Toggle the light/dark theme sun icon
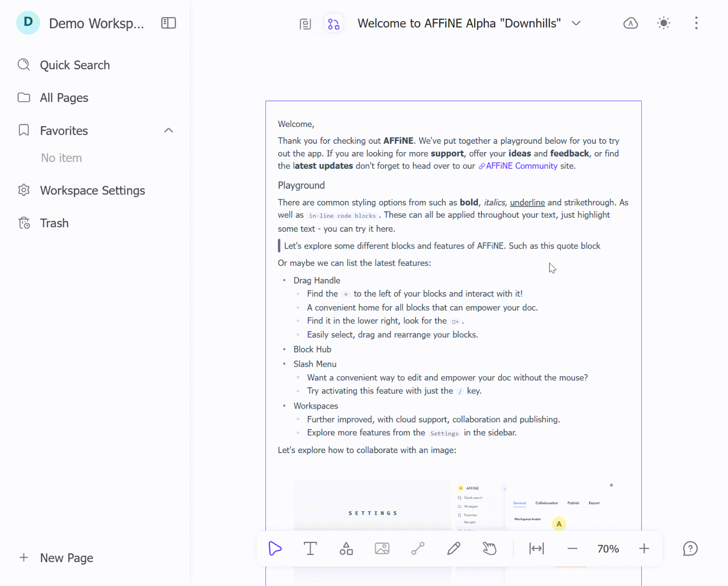This screenshot has height=586, width=728. pos(664,23)
